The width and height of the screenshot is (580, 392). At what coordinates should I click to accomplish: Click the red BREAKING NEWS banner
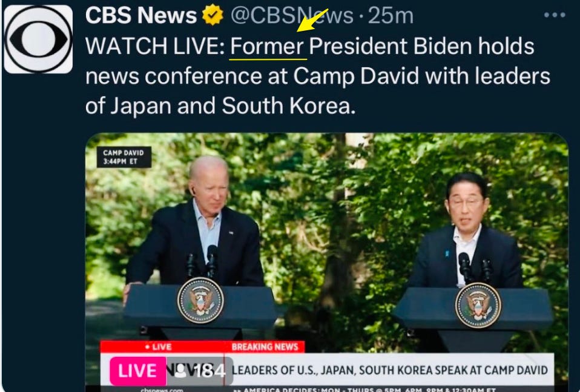(x=265, y=347)
